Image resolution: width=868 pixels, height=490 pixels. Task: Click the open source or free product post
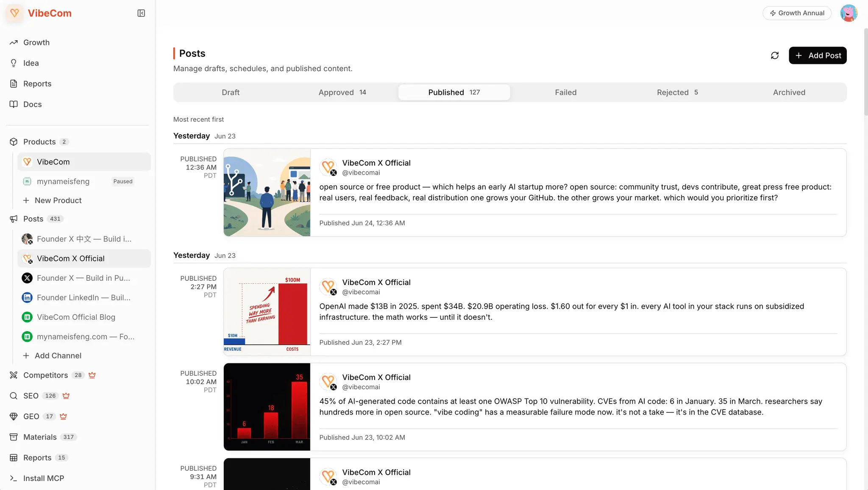(575, 193)
